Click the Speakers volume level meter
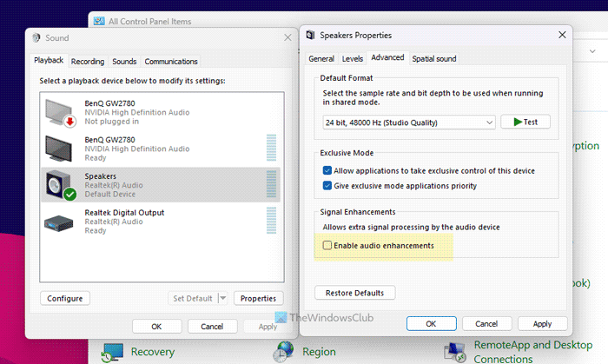This screenshot has height=364, width=608. 271,184
